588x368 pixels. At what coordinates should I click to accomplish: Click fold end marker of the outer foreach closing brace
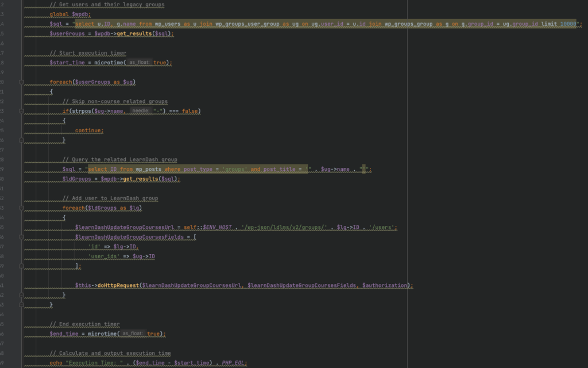point(21,305)
